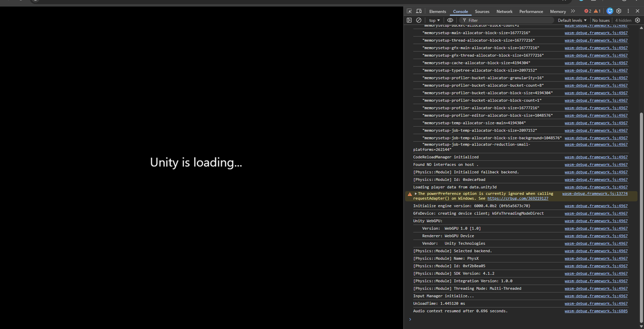Viewport: 644px width, 329px height.
Task: Select '[Physics::Module] Id: 0xdecafbad' line
Action: click(x=449, y=180)
